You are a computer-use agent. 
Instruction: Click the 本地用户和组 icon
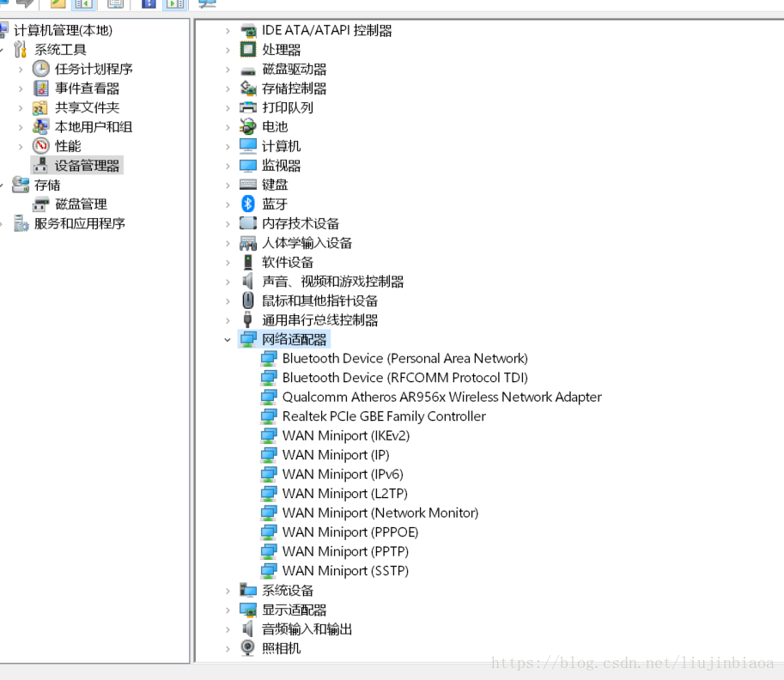40,126
